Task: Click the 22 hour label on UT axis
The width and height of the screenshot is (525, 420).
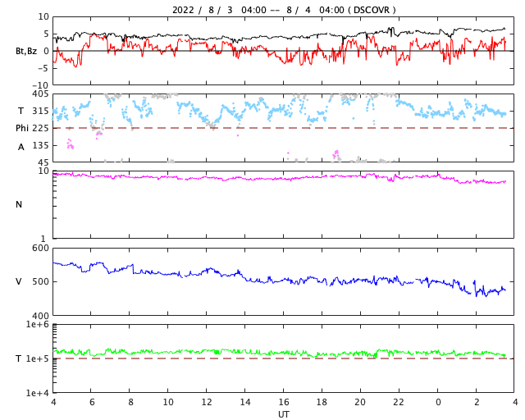Action: [399, 402]
